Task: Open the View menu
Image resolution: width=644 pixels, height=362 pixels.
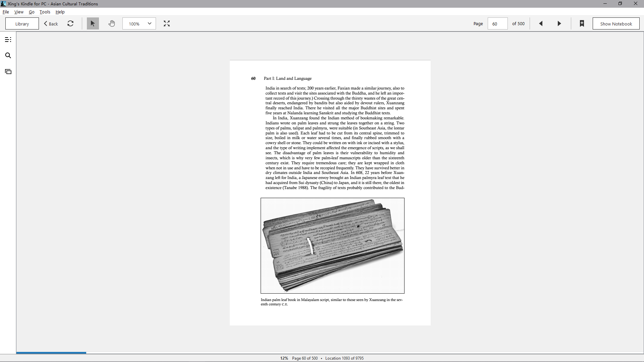Action: pos(19,12)
